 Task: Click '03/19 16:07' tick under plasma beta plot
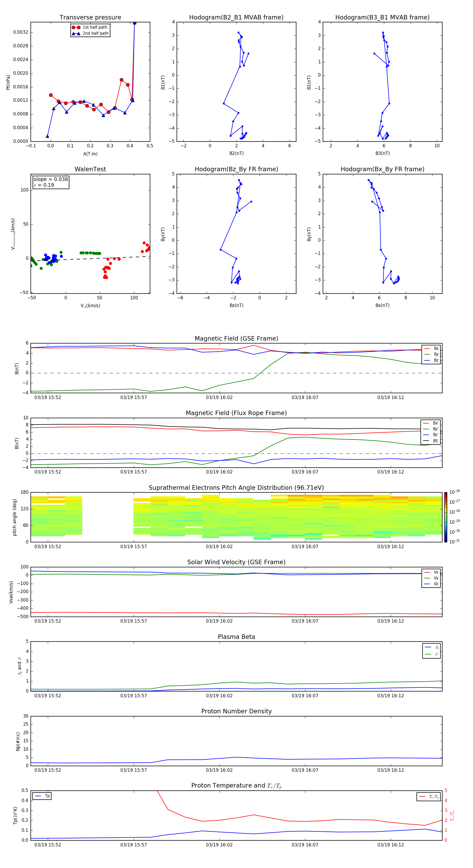305,696
